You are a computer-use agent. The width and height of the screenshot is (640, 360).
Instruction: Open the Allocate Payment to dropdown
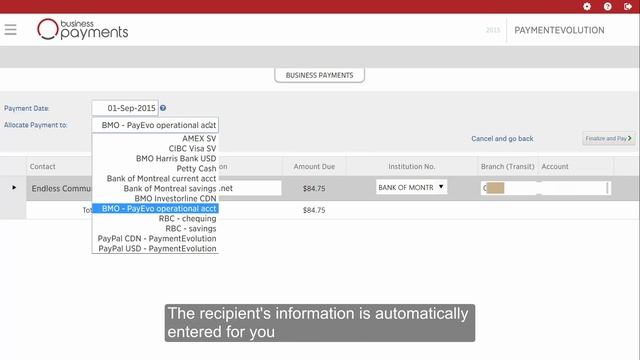pyautogui.click(x=155, y=125)
